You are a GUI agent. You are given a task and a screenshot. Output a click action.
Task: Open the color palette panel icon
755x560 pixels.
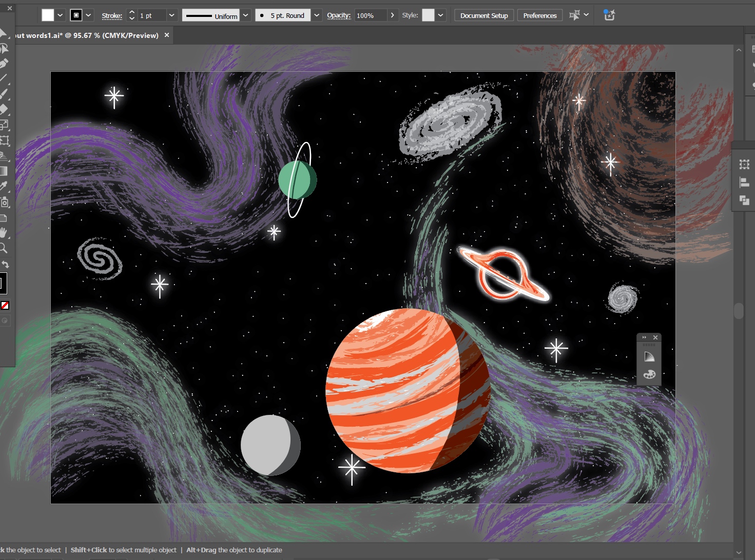pos(649,374)
